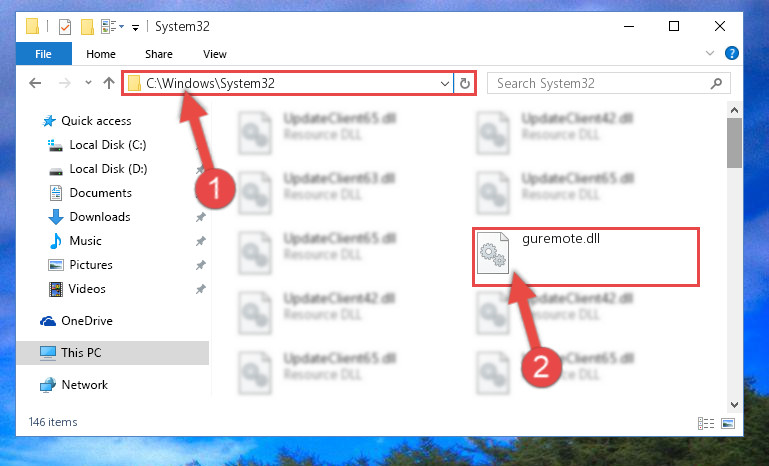This screenshot has width=769, height=466.
Task: Switch to details view layout button
Action: (x=706, y=423)
